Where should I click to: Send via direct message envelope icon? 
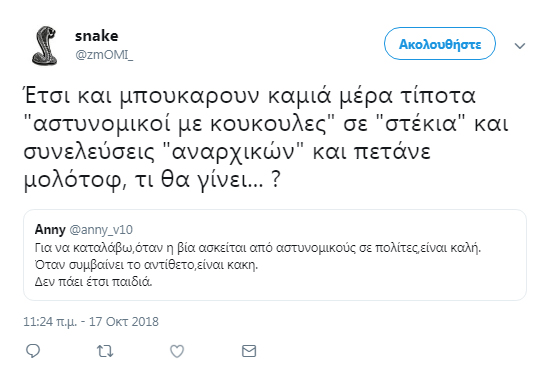click(x=249, y=351)
